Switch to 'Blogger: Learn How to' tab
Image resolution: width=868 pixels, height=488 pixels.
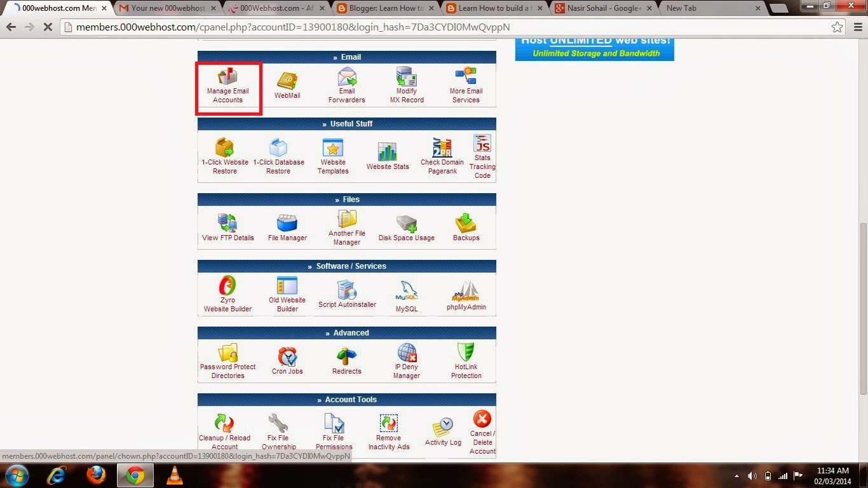385,8
